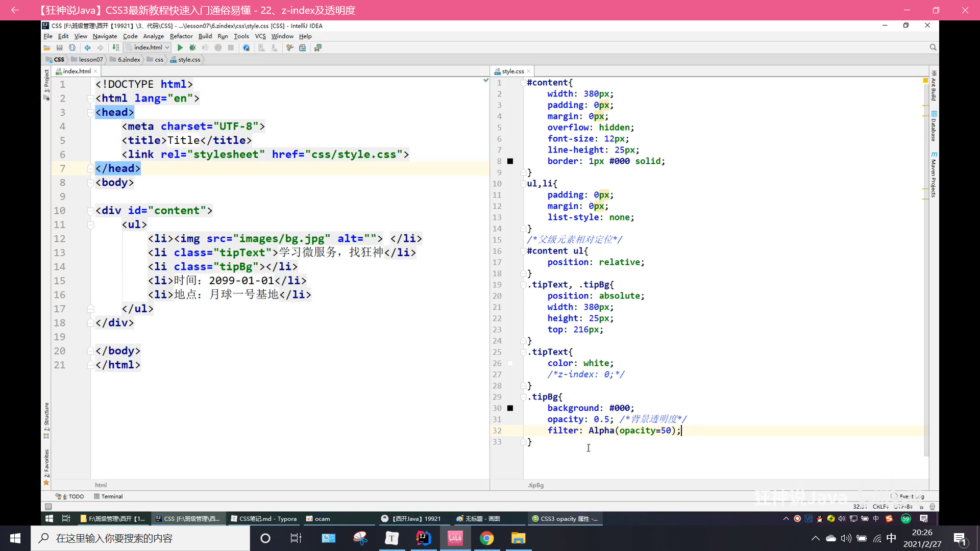The width and height of the screenshot is (980, 551).
Task: Click the black color swatch beside background
Action: (510, 408)
